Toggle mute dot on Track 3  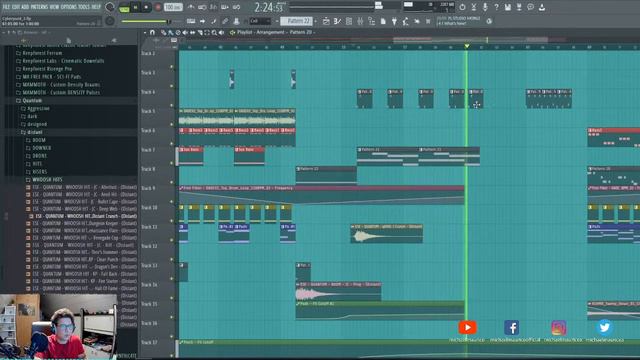pos(172,86)
